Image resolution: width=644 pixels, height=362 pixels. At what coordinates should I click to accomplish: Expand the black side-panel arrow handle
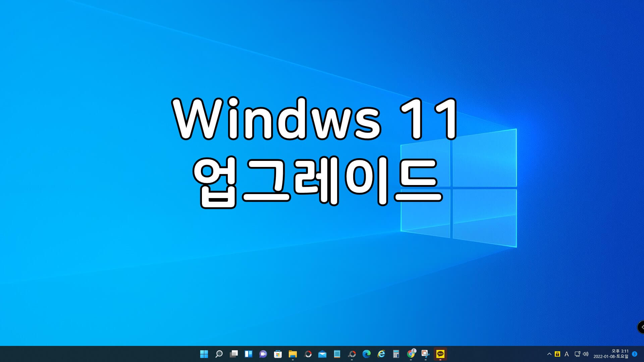click(x=641, y=327)
